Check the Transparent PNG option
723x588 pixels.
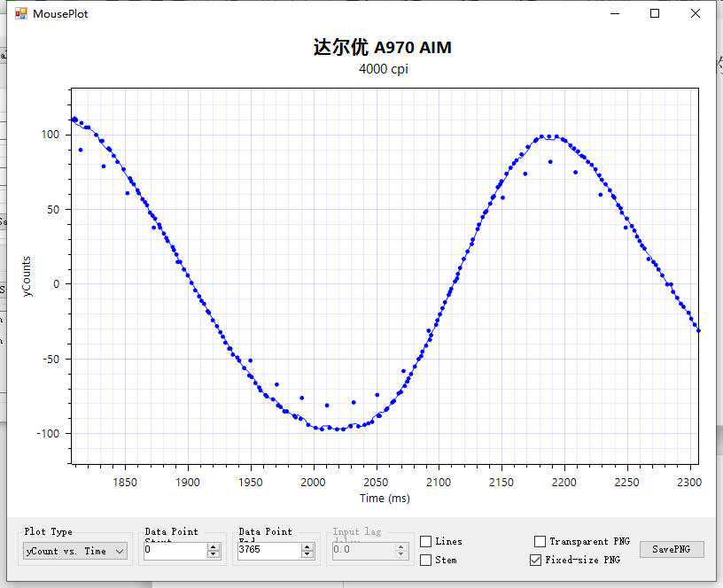point(540,541)
